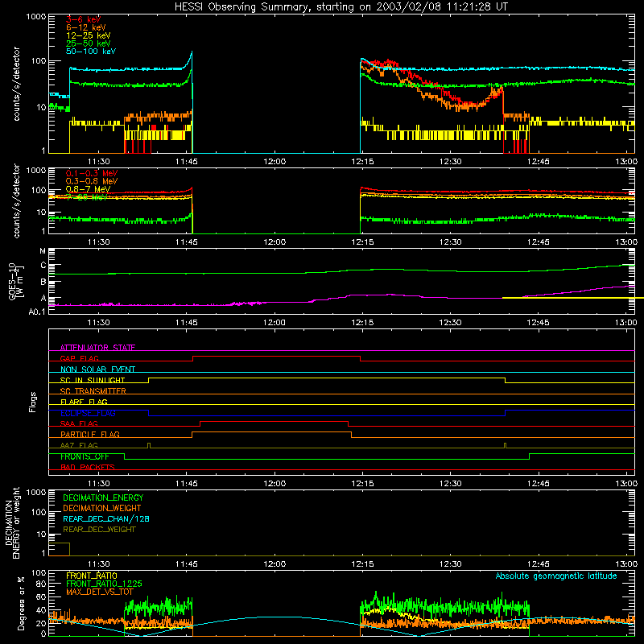Click the SC_IN_SUNLIGHT flag label

pos(93,380)
